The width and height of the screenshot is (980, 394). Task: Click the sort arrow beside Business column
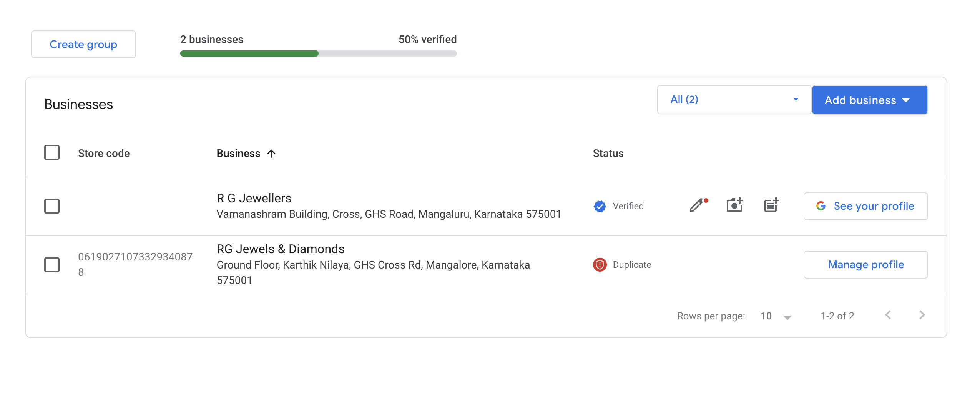[271, 154]
